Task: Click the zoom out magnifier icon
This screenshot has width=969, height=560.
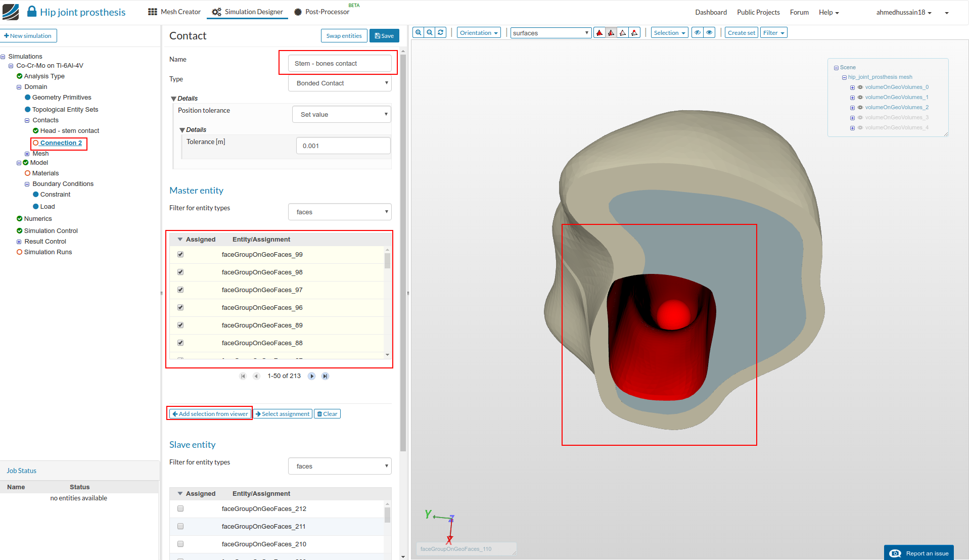Action: click(429, 33)
